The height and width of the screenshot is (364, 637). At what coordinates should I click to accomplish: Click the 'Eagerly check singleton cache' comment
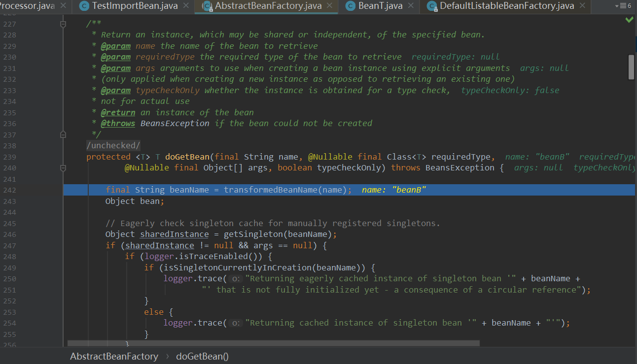point(273,223)
